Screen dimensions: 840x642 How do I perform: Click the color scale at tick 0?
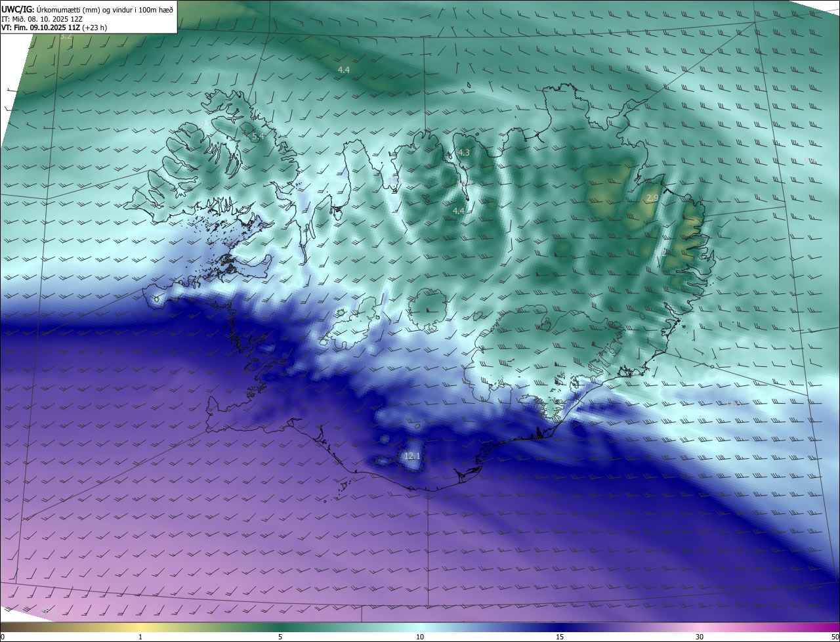click(x=3, y=637)
